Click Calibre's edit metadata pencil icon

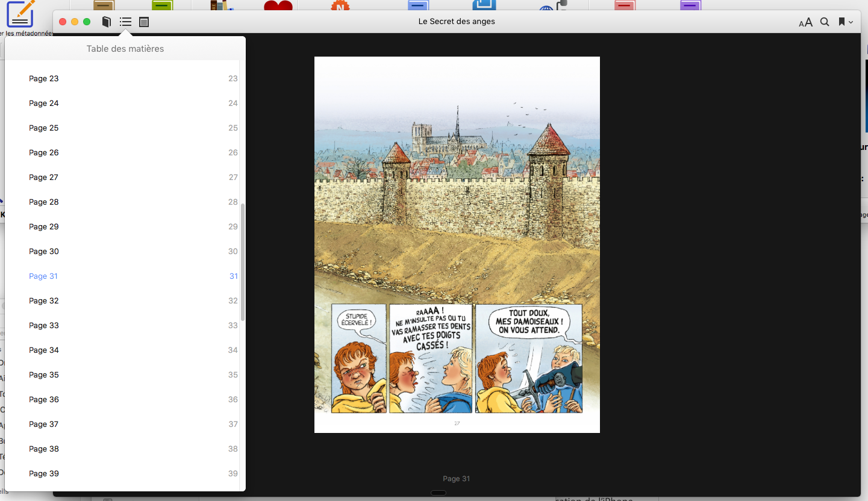coord(20,13)
